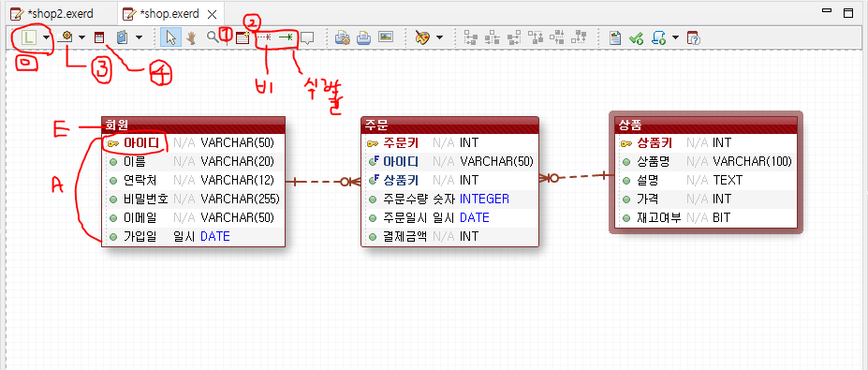Viewport: 868px width, 370px height.
Task: Click the 연락처 column row
Action: (193, 181)
